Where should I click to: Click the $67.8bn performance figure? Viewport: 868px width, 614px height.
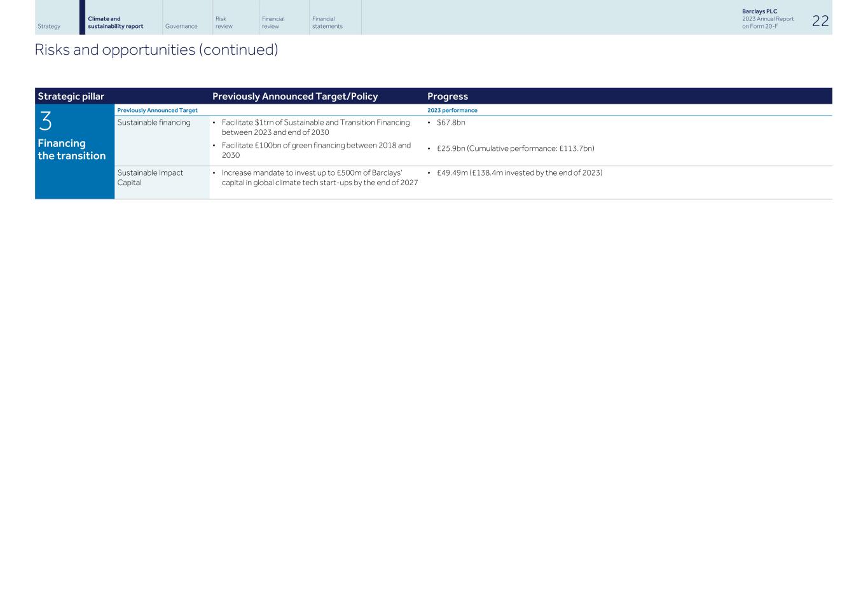click(451, 122)
